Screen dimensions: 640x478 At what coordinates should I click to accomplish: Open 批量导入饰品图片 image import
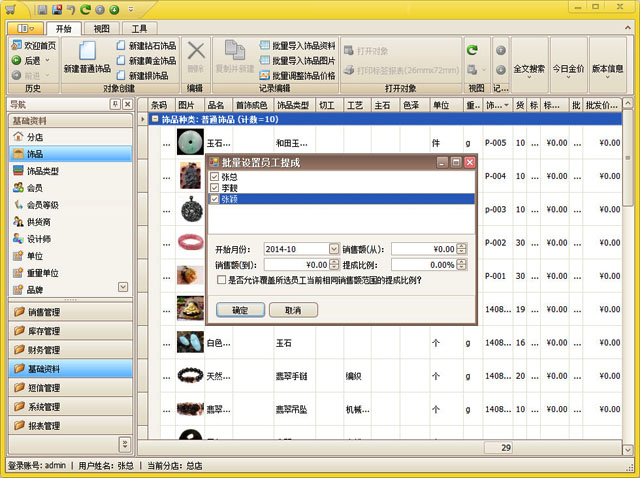click(298, 61)
